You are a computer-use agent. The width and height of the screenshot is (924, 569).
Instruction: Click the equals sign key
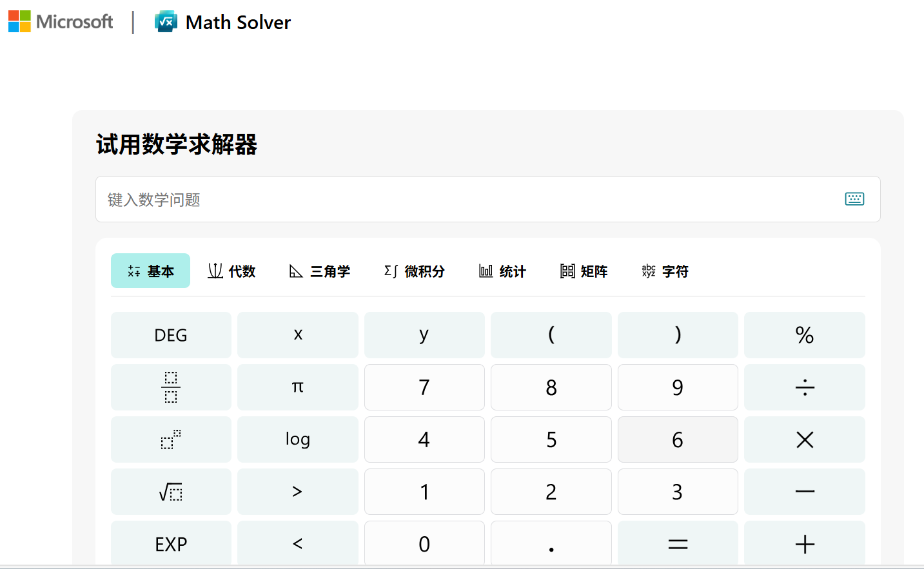678,543
